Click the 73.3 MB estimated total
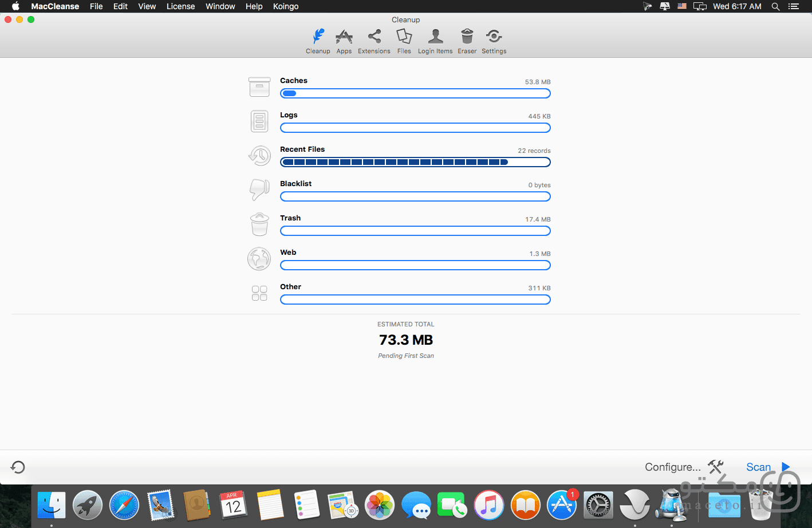Viewport: 812px width, 528px height. pos(406,340)
